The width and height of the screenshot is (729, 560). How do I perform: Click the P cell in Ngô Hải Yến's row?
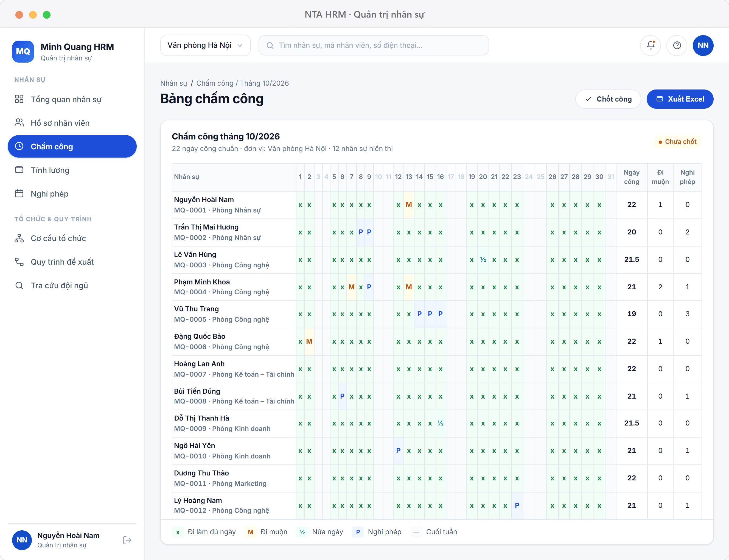[x=398, y=451]
